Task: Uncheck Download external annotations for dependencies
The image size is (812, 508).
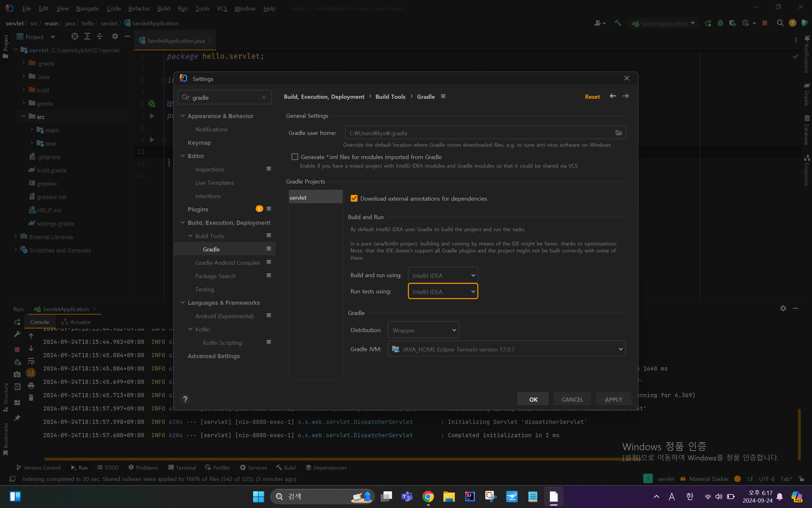Action: pyautogui.click(x=354, y=198)
